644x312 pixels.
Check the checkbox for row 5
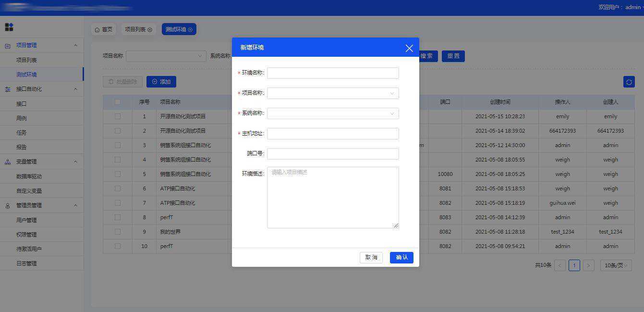click(118, 174)
